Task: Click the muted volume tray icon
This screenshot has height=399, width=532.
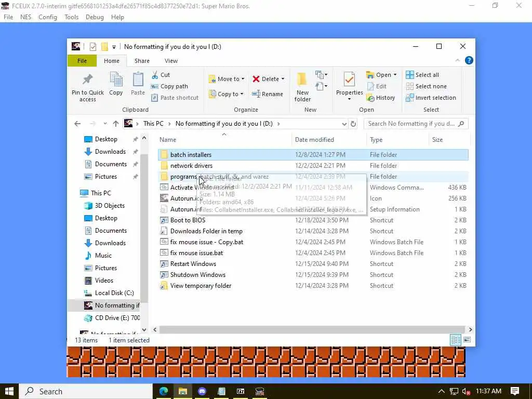Action: coord(466,392)
